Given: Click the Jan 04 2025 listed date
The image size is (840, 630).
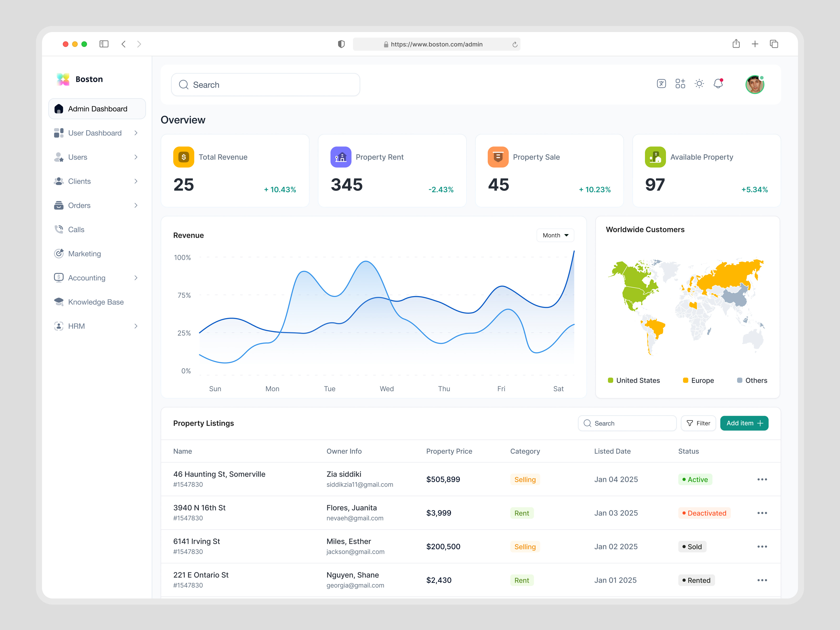Looking at the screenshot, I should [x=616, y=479].
